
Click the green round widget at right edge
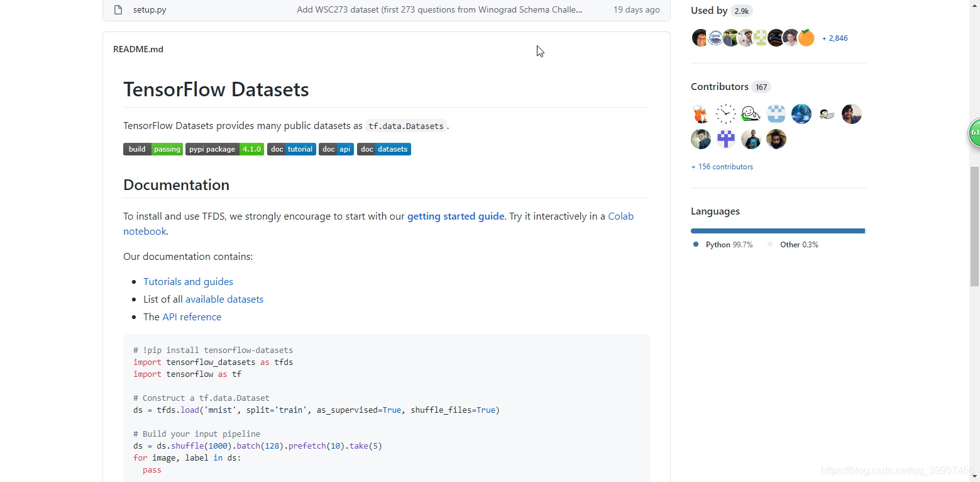click(974, 133)
